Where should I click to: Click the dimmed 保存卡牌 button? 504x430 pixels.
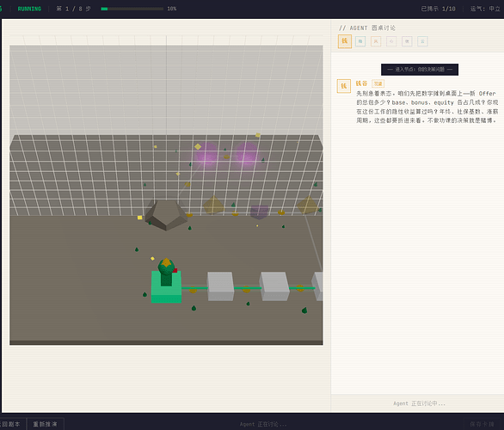[482, 424]
